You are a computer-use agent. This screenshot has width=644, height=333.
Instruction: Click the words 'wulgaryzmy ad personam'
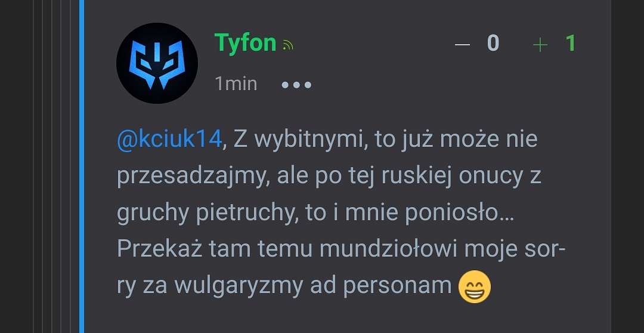tap(313, 286)
